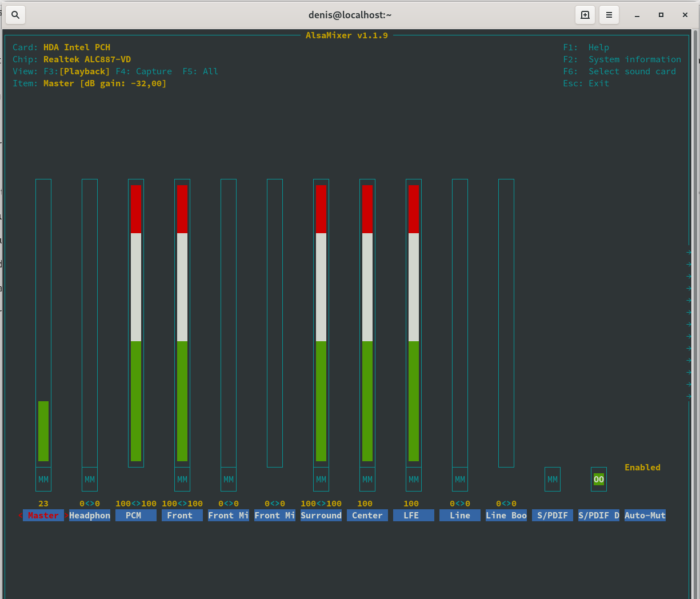
Task: Switch to F5 All view
Action: point(201,71)
